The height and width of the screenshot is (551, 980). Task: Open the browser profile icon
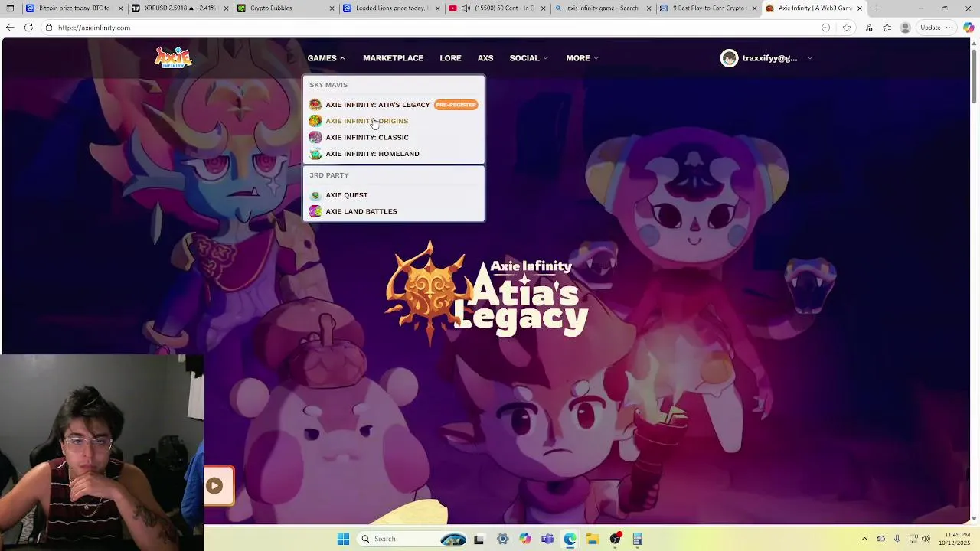pos(905,28)
